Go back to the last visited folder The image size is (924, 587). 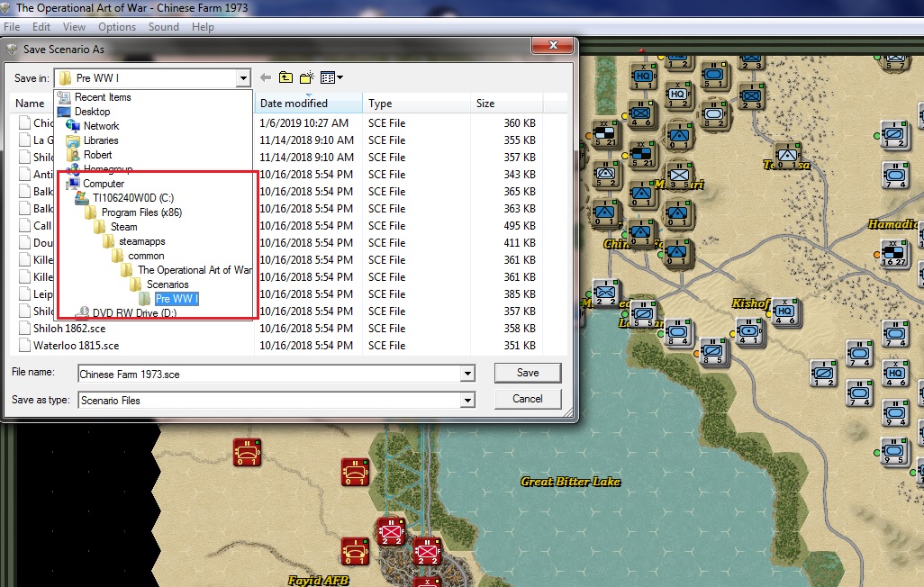266,77
